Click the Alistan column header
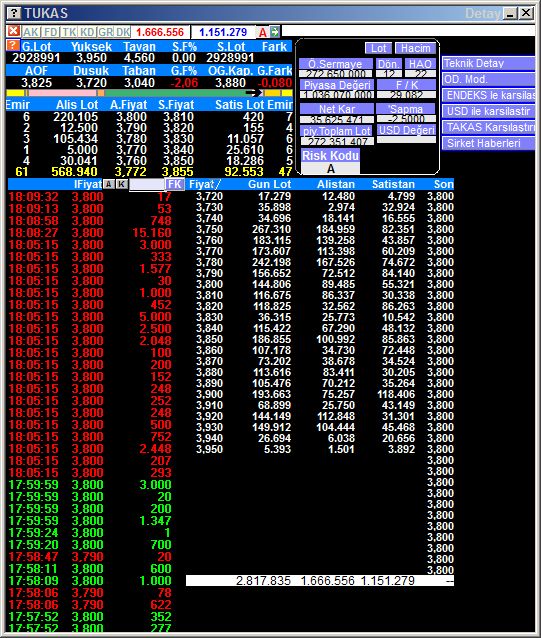Image resolution: width=541 pixels, height=638 pixels. (336, 184)
